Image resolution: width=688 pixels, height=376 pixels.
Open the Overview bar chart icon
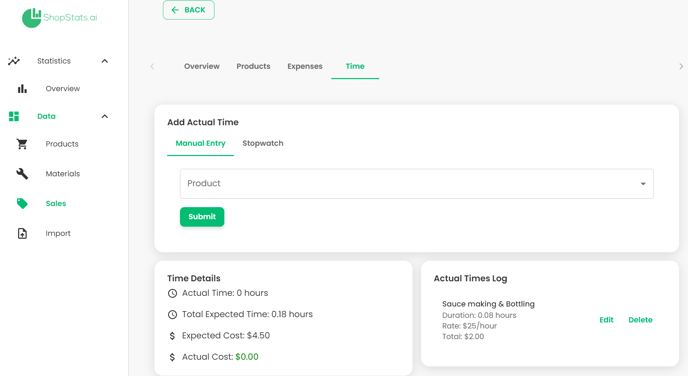[x=22, y=89]
